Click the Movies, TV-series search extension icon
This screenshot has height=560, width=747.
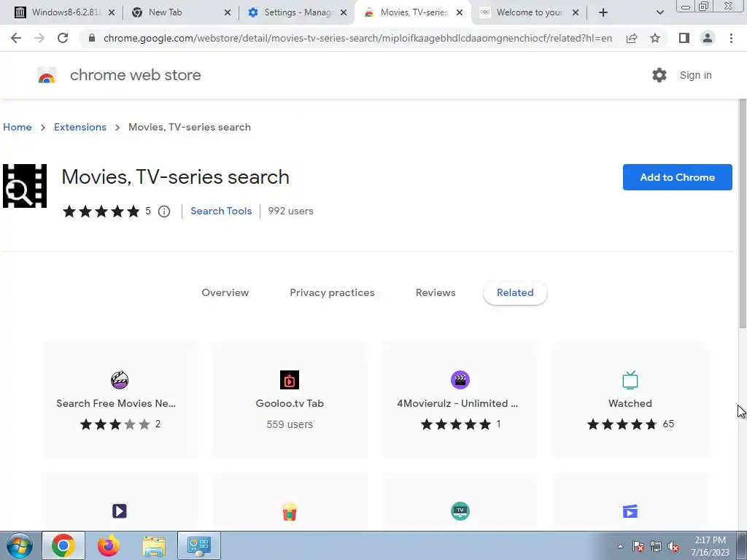click(x=25, y=186)
